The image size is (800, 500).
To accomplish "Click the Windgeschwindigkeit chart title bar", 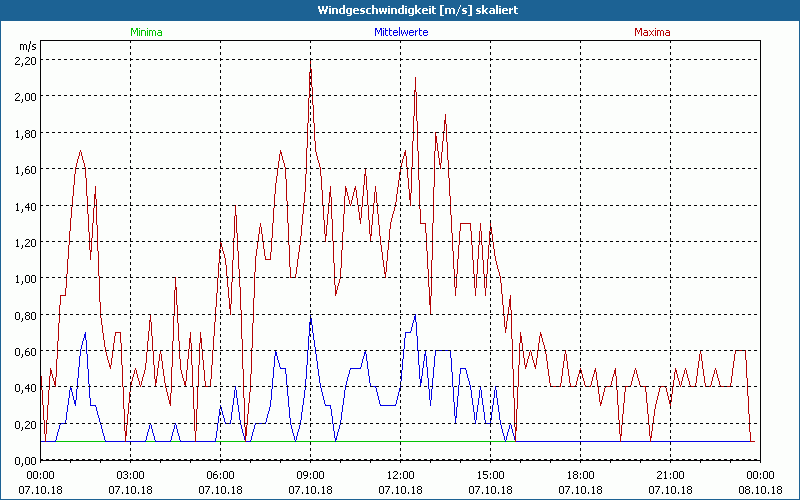I will [x=400, y=10].
